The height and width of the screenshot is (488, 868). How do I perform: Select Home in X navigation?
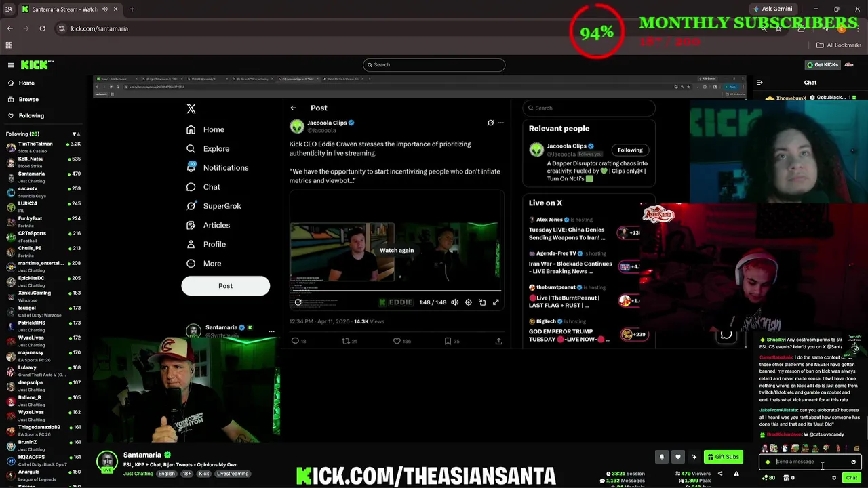(205, 129)
